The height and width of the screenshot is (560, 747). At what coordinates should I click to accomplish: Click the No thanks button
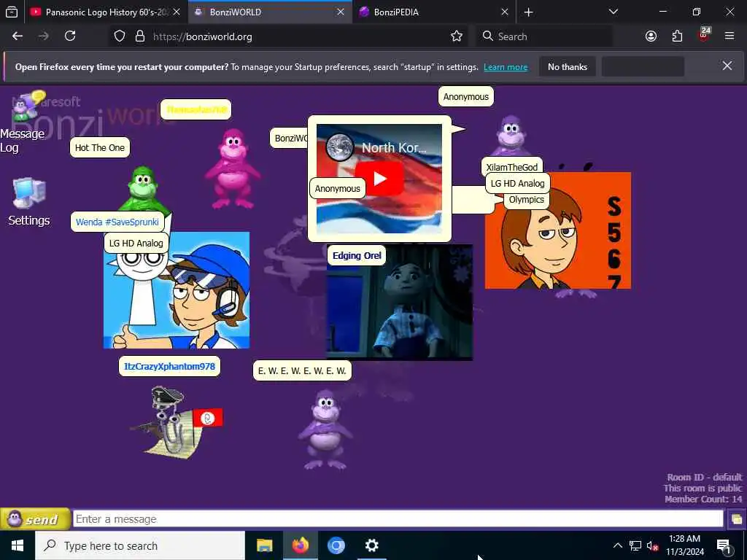[x=568, y=66]
